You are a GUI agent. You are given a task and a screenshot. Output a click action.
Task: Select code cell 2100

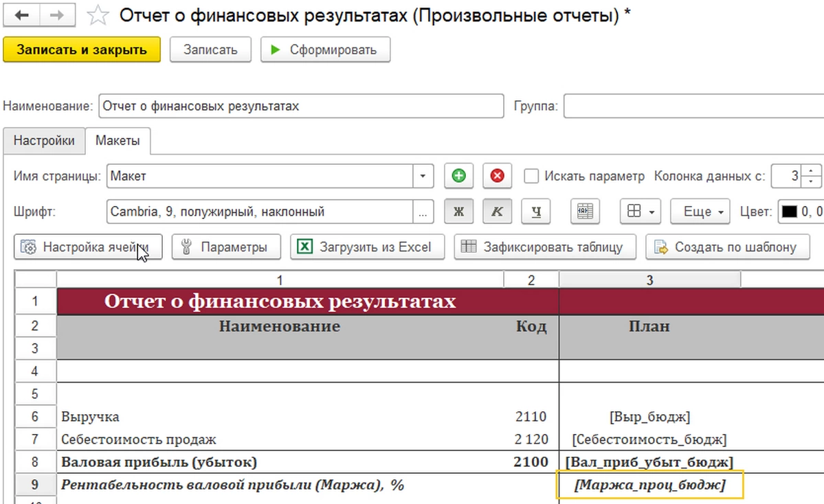(x=531, y=462)
